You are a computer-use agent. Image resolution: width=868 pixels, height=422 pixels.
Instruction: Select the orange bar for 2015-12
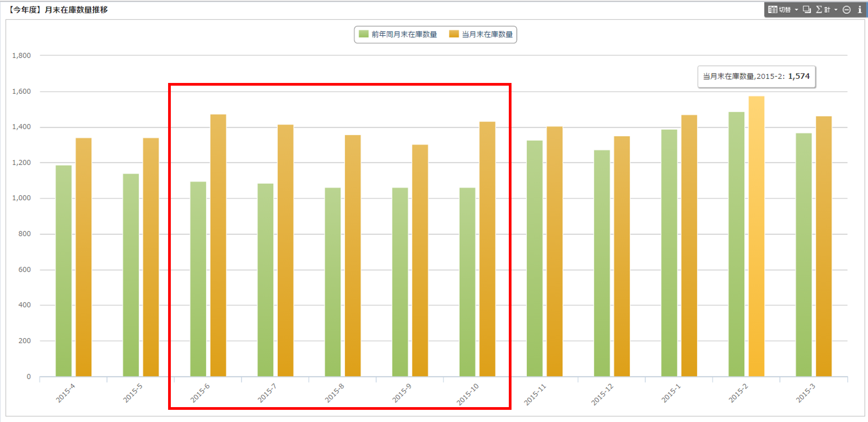(x=622, y=256)
